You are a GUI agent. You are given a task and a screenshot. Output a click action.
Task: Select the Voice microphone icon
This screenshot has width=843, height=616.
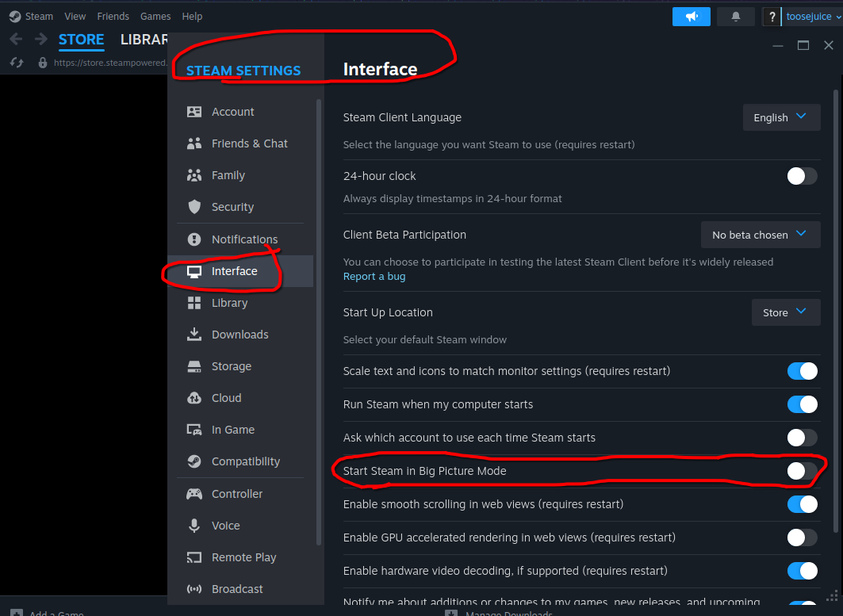(x=194, y=526)
